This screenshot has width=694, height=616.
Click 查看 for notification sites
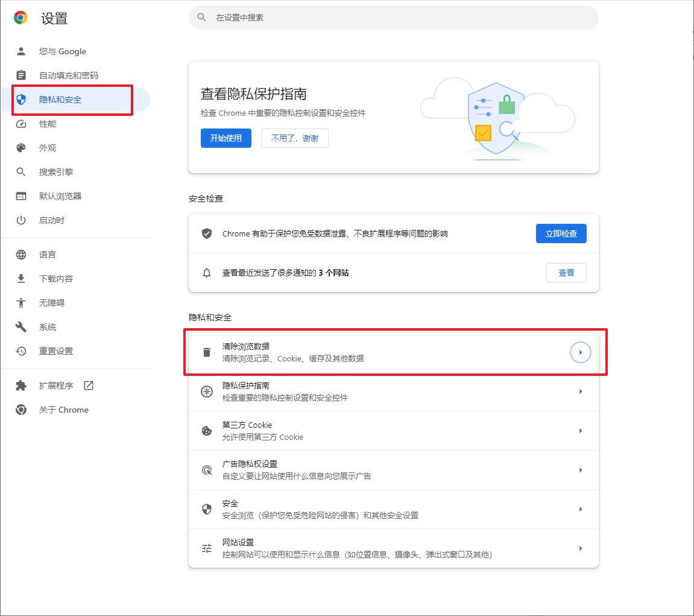tap(566, 273)
